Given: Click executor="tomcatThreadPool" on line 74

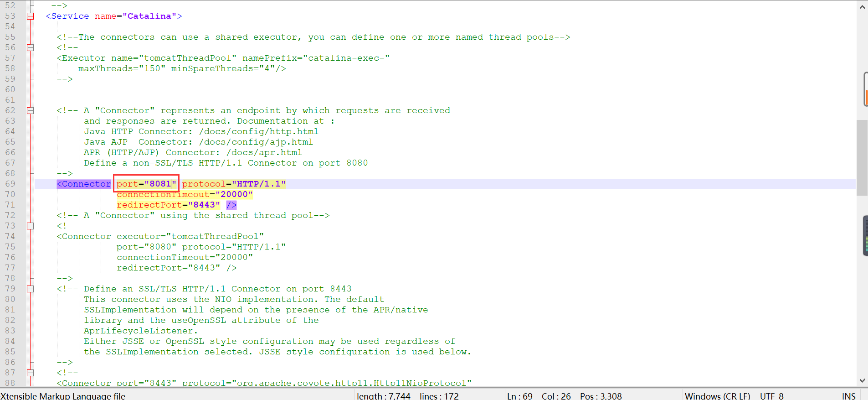Looking at the screenshot, I should pyautogui.click(x=190, y=236).
